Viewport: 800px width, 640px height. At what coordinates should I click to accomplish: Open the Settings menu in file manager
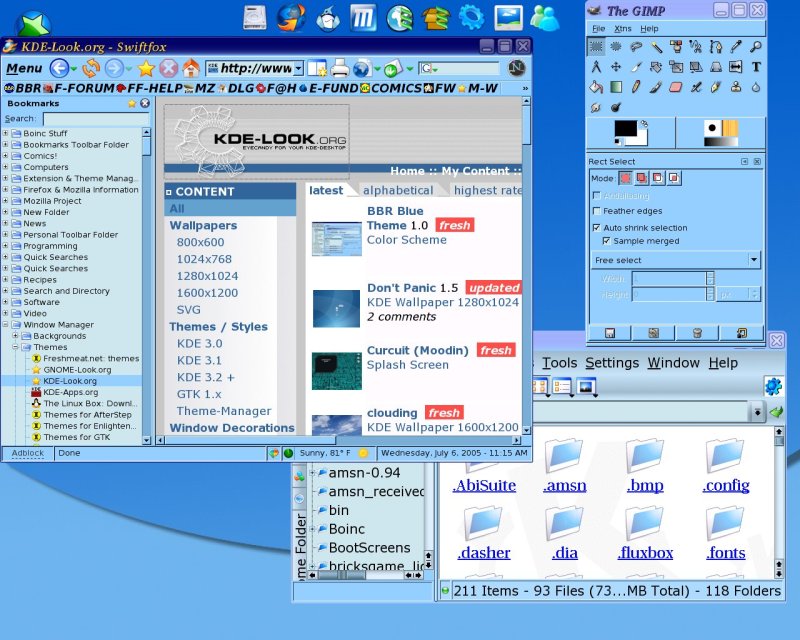click(x=612, y=363)
